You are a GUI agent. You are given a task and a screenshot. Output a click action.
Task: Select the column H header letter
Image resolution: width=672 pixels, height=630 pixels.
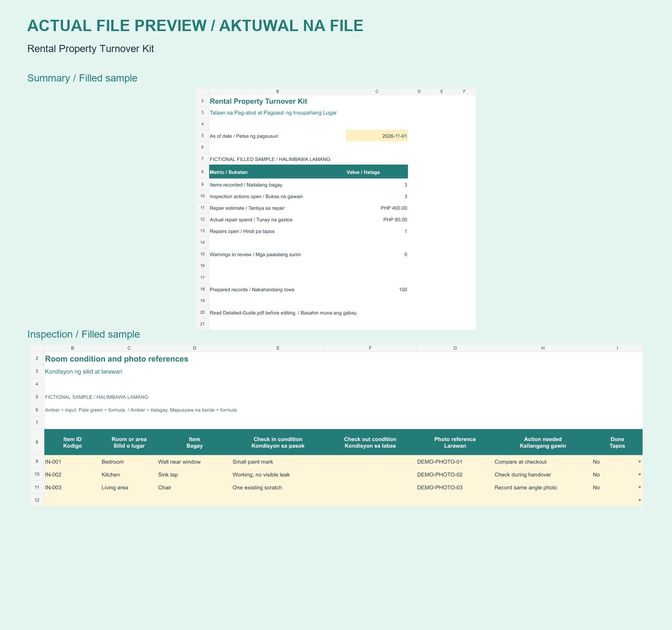[x=543, y=348]
